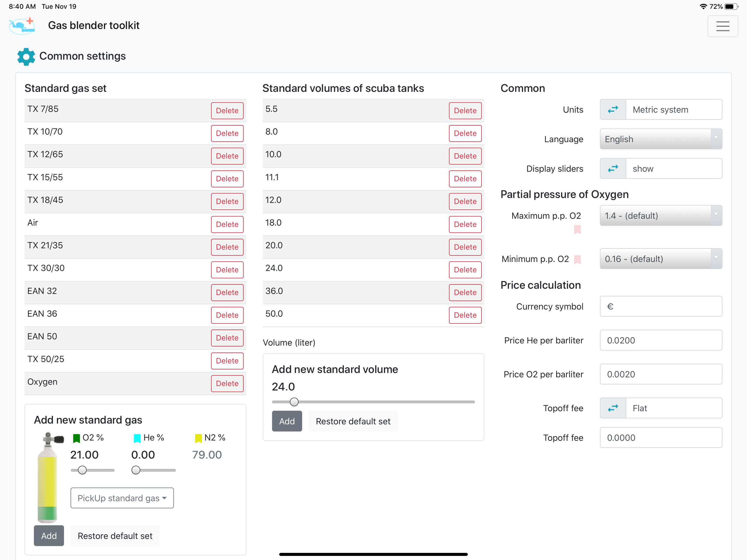The width and height of the screenshot is (747, 560).
Task: Open the Maximum p.p. O2 dropdown
Action: coord(661,215)
